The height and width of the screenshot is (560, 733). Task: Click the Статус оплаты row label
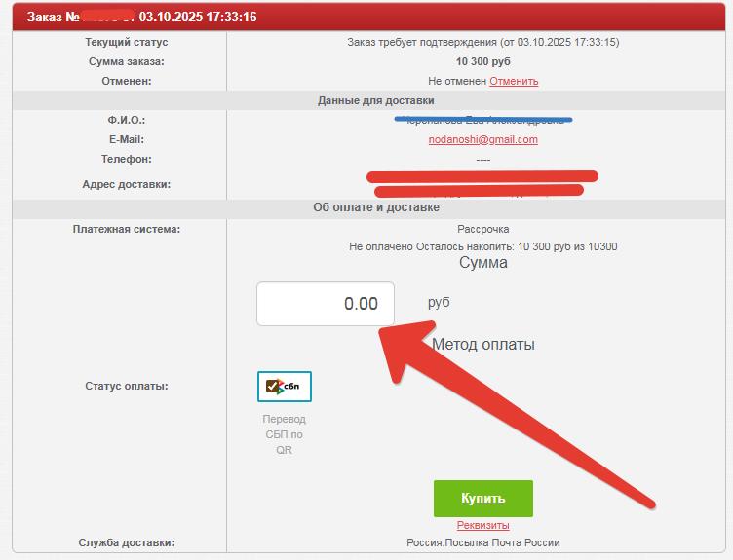coord(127,386)
